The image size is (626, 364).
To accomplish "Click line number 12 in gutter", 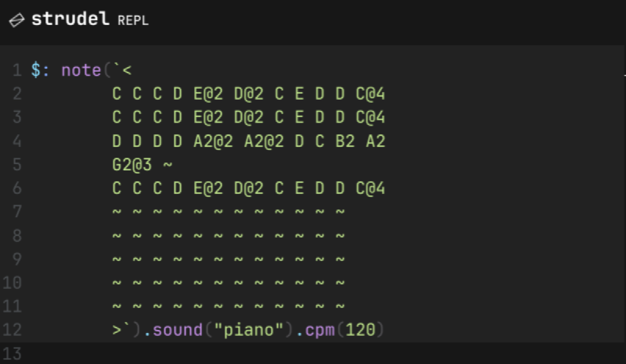I will click(x=12, y=330).
